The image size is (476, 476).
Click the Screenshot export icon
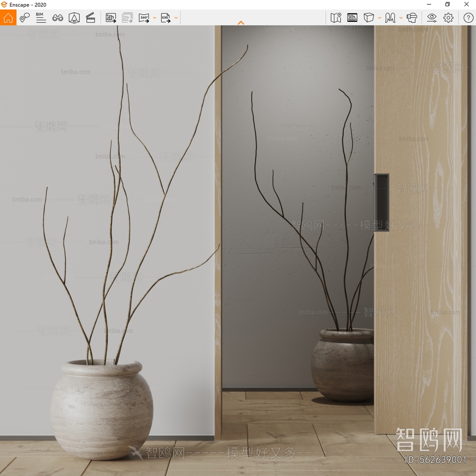(111, 18)
